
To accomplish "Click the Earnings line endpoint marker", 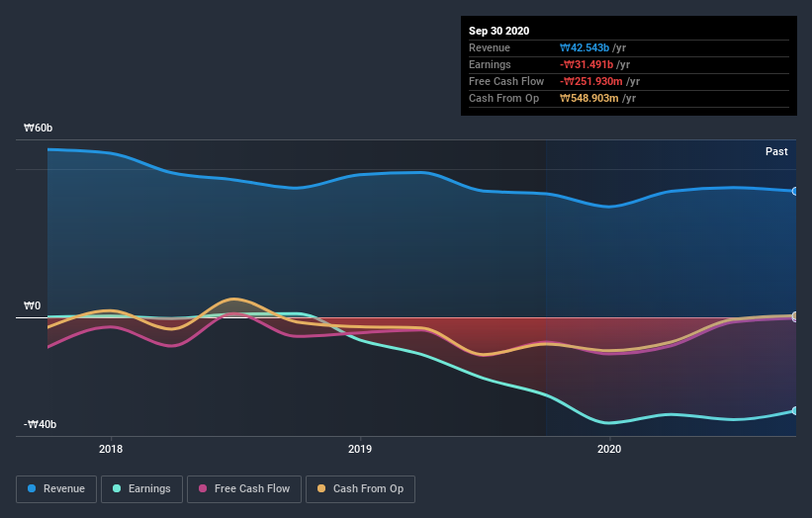I will 795,411.
